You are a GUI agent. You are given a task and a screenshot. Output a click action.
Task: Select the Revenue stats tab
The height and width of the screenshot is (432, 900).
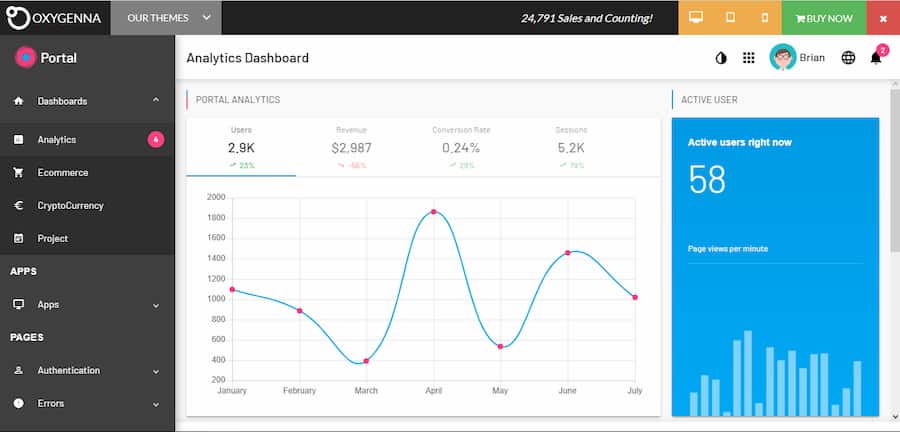351,146
